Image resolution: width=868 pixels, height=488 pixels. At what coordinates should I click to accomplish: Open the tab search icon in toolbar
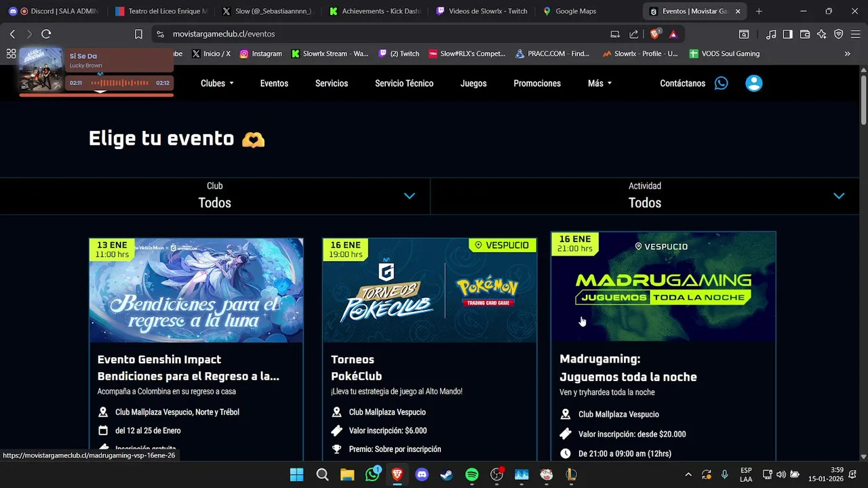(x=744, y=34)
